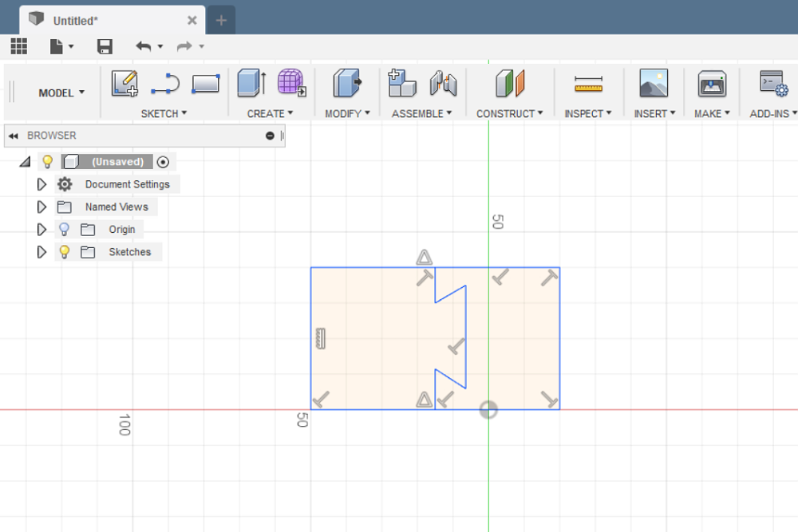Click the origin point in the canvas
Image resolution: width=798 pixels, height=532 pixels.
tap(488, 410)
